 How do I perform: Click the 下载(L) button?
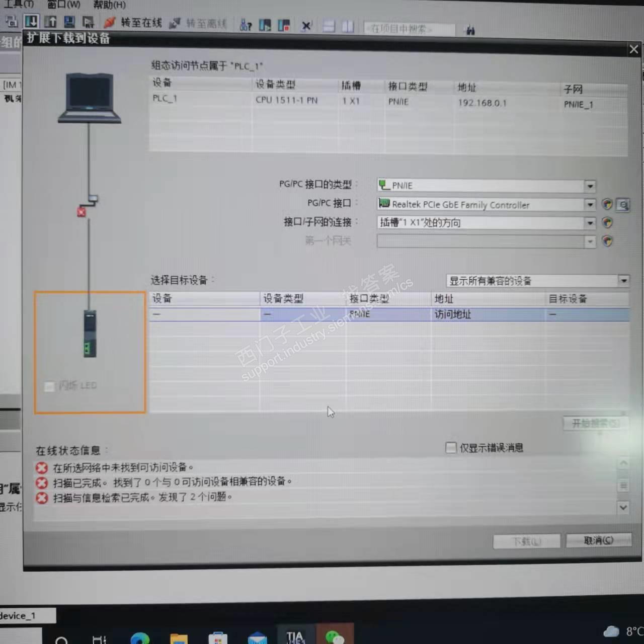pos(526,541)
